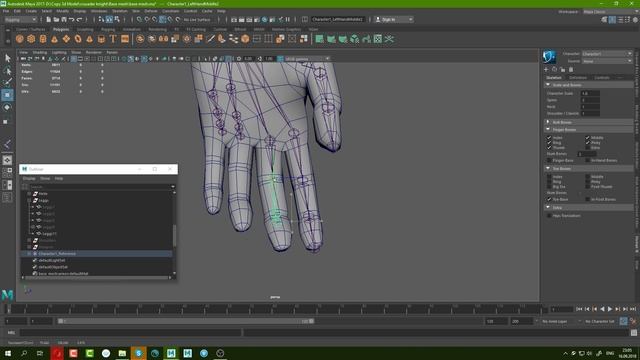Uncheck Middle under Finger Bones
The image size is (640, 360).
(587, 138)
